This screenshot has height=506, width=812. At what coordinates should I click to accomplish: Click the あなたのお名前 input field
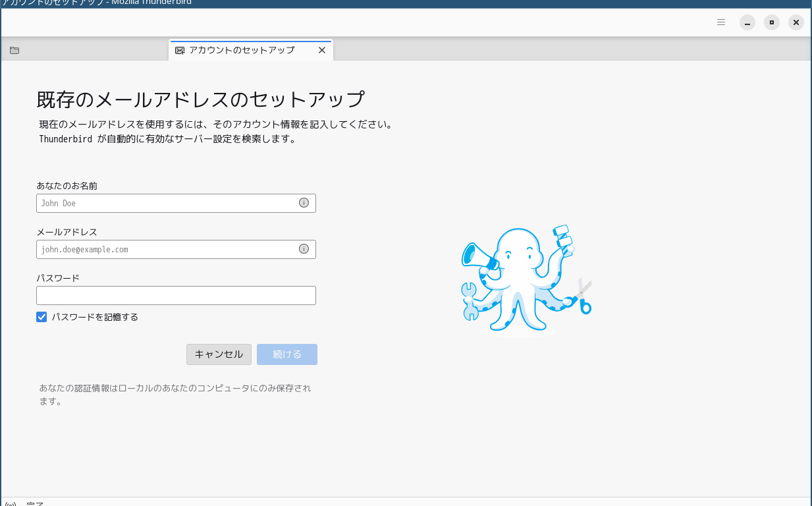click(176, 203)
